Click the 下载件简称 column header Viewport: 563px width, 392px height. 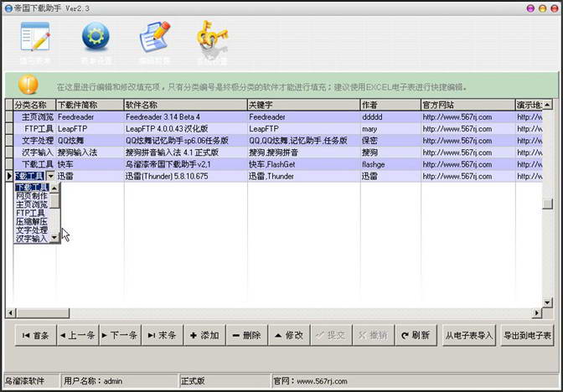(90, 105)
